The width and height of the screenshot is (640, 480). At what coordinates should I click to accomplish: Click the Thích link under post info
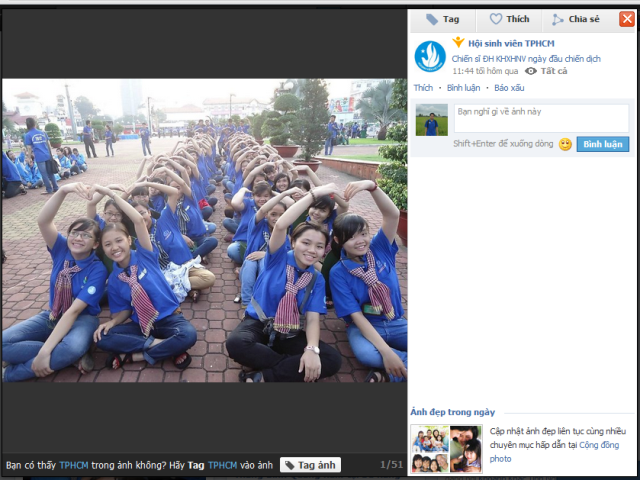tap(423, 88)
